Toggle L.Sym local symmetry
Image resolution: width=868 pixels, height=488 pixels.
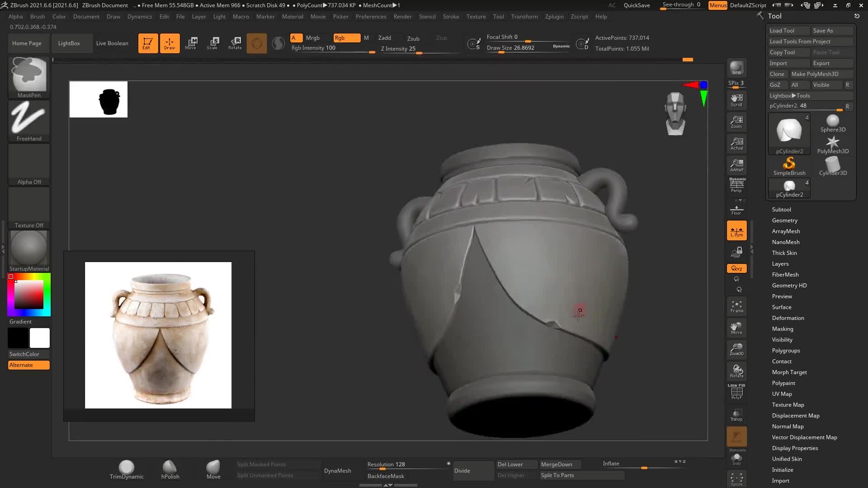click(x=736, y=230)
